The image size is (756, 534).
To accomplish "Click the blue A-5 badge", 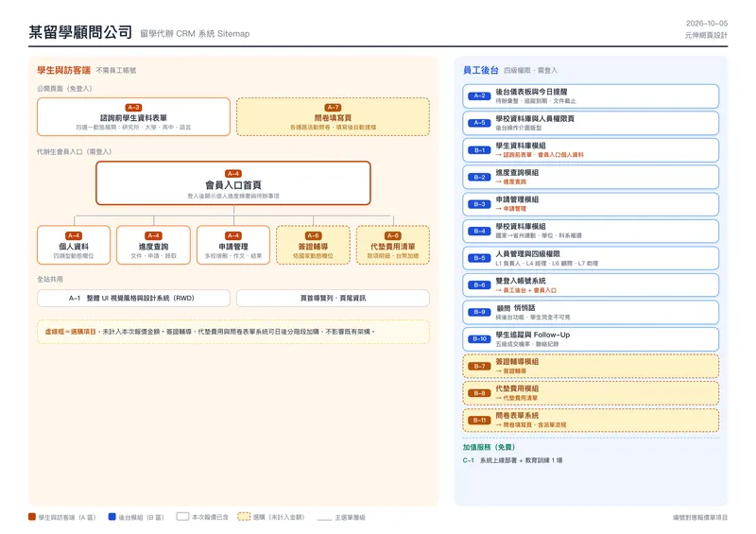I will (x=479, y=123).
